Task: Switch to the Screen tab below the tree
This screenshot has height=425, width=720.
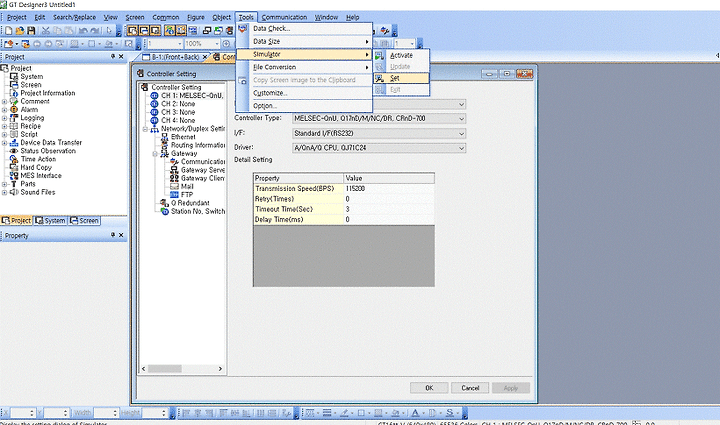Action: [x=84, y=221]
